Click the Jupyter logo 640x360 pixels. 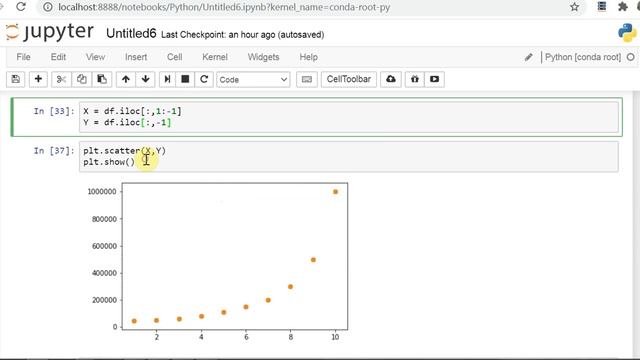pos(50,32)
